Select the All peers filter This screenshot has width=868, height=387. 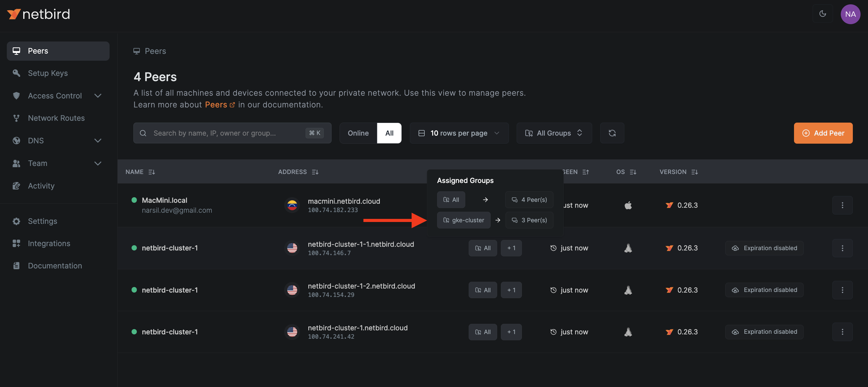pyautogui.click(x=389, y=133)
